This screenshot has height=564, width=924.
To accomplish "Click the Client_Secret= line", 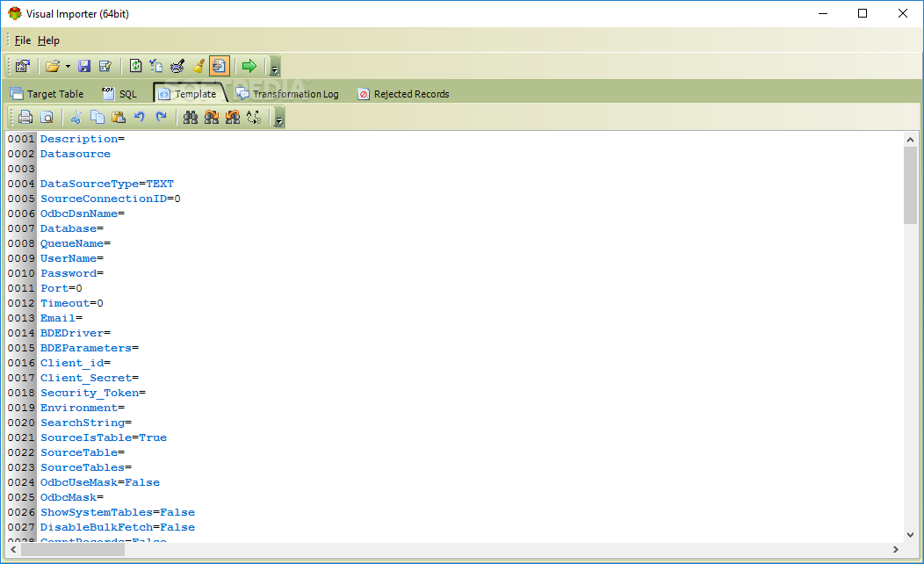I will coord(90,378).
